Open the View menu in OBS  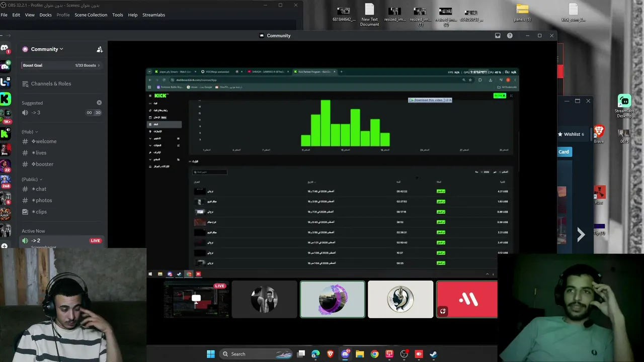click(30, 15)
